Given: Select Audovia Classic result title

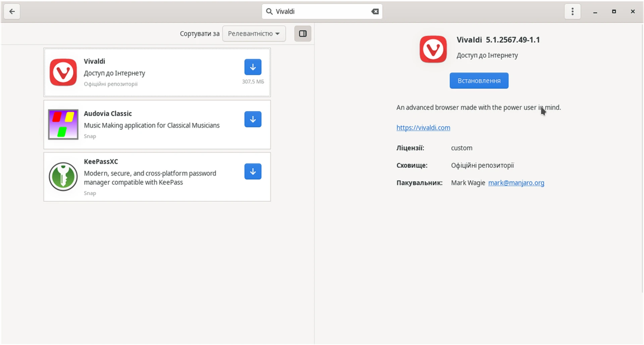Looking at the screenshot, I should pos(108,114).
